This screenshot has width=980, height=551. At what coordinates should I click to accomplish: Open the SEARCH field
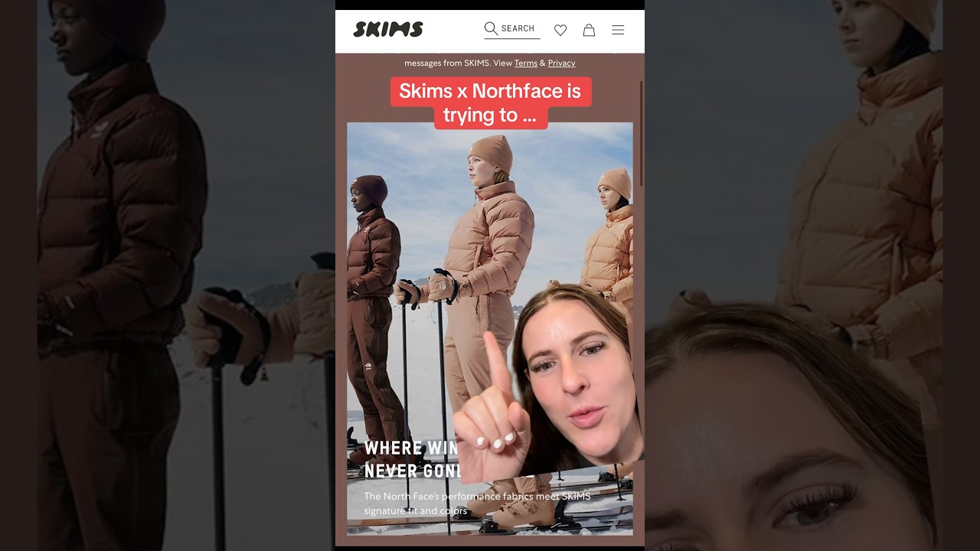click(512, 29)
